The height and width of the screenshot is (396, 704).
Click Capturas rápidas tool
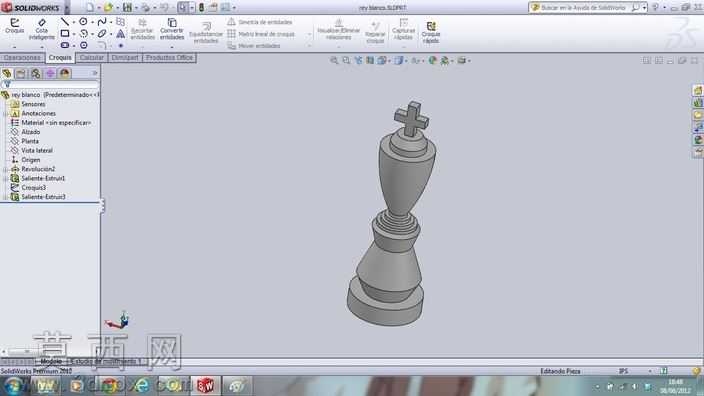[403, 29]
